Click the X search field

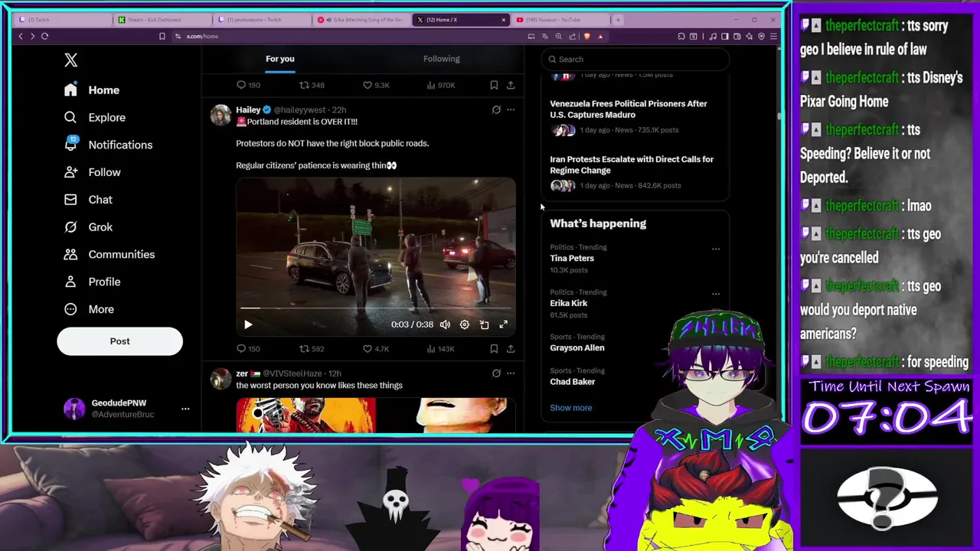(635, 59)
